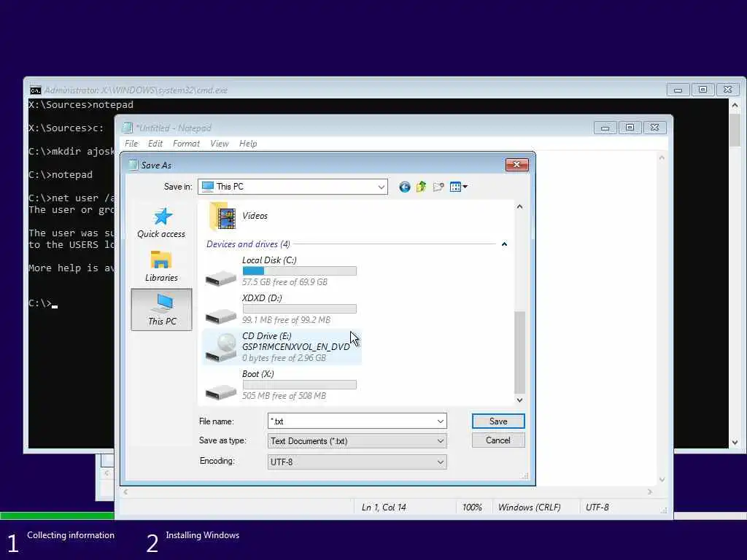Minimize the Command Prompt window
The height and width of the screenshot is (560, 747).
pos(678,90)
